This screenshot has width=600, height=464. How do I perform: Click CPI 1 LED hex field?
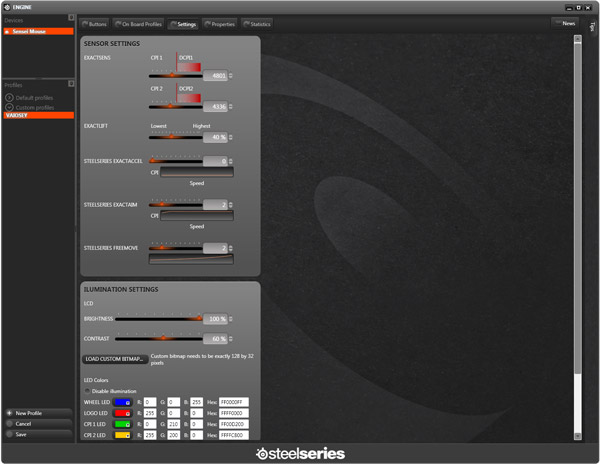pos(234,424)
